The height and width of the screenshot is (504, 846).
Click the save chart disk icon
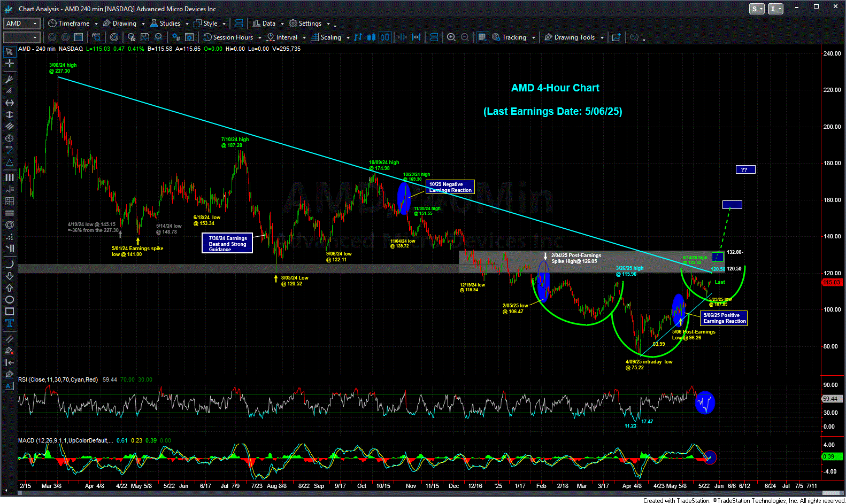coord(145,37)
